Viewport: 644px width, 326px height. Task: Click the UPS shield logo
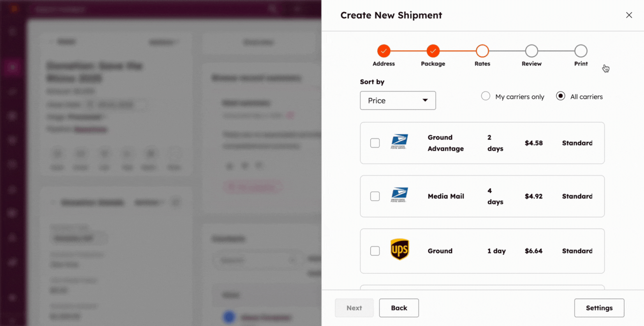click(x=399, y=249)
